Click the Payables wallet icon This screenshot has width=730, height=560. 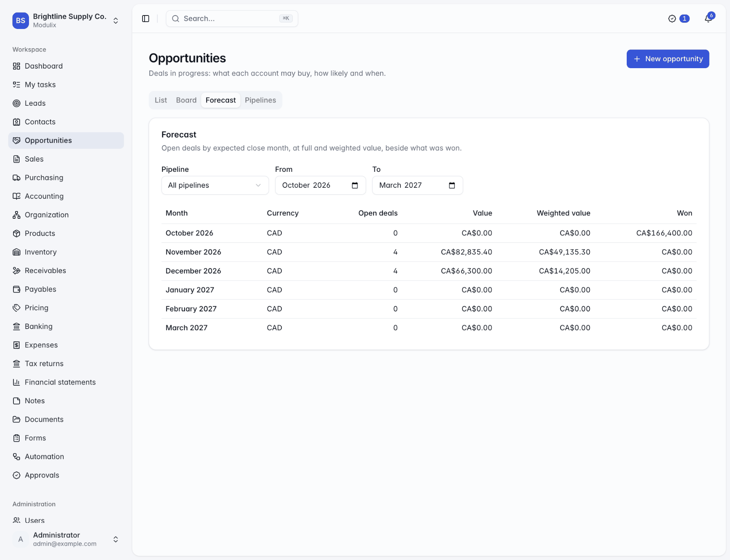click(16, 289)
